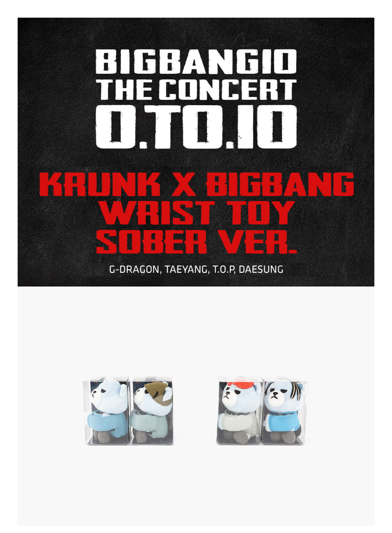Click the word BIGBANG in red heading
The image size is (392, 533).
[x=280, y=184]
